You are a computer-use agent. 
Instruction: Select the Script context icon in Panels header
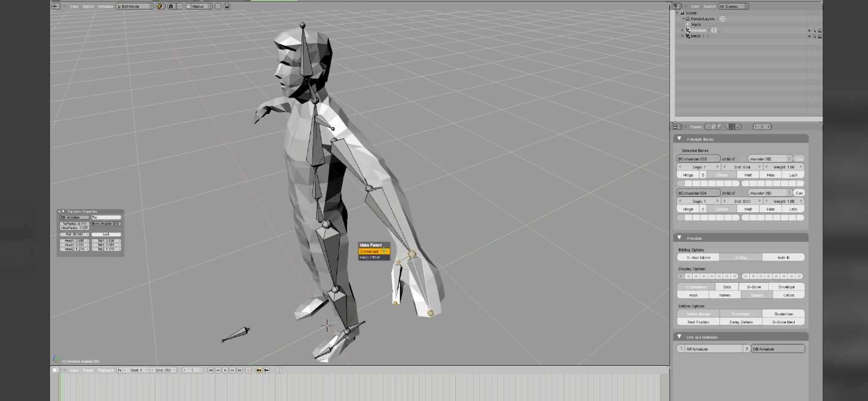[714, 127]
